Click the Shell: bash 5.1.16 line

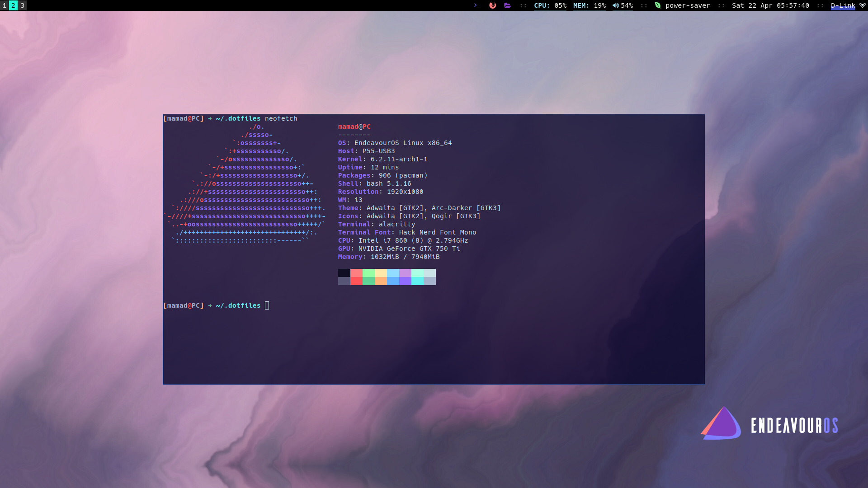pyautogui.click(x=375, y=183)
